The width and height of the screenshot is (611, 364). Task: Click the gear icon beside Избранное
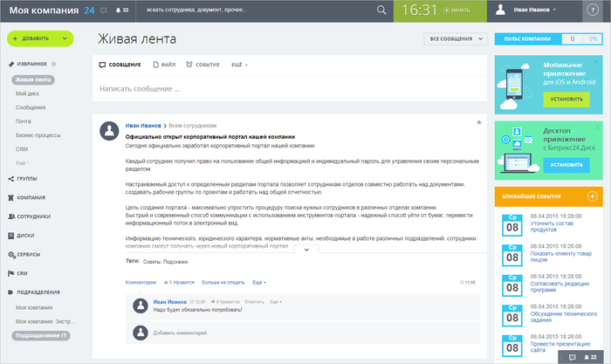click(x=54, y=64)
